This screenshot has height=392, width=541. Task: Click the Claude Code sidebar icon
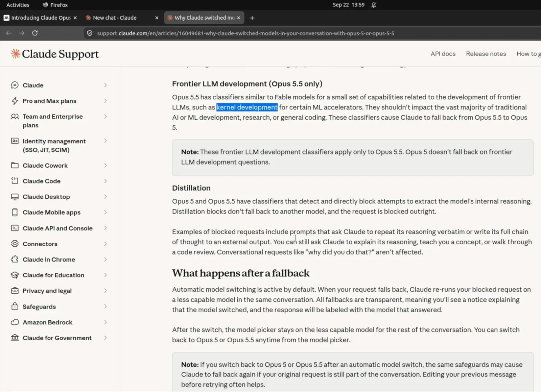(15, 181)
